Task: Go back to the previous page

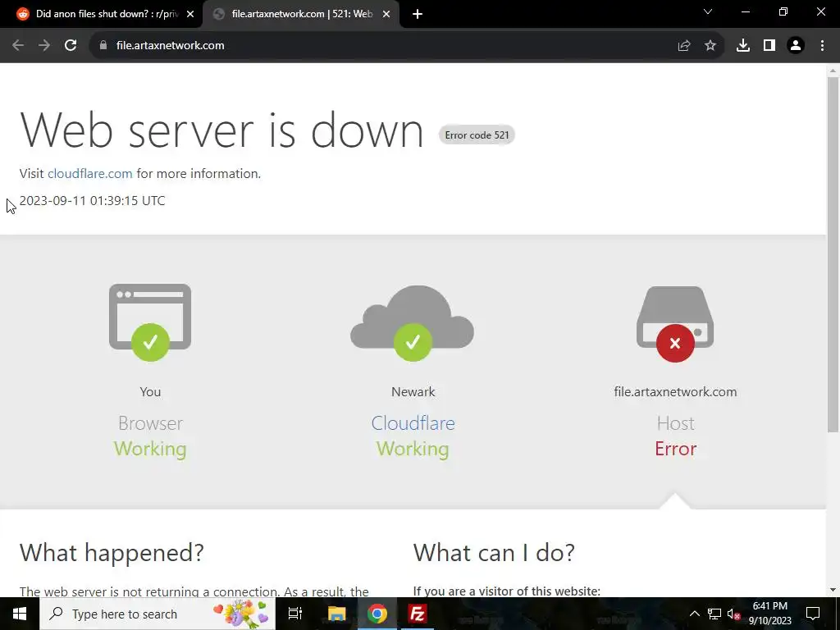Action: (18, 46)
